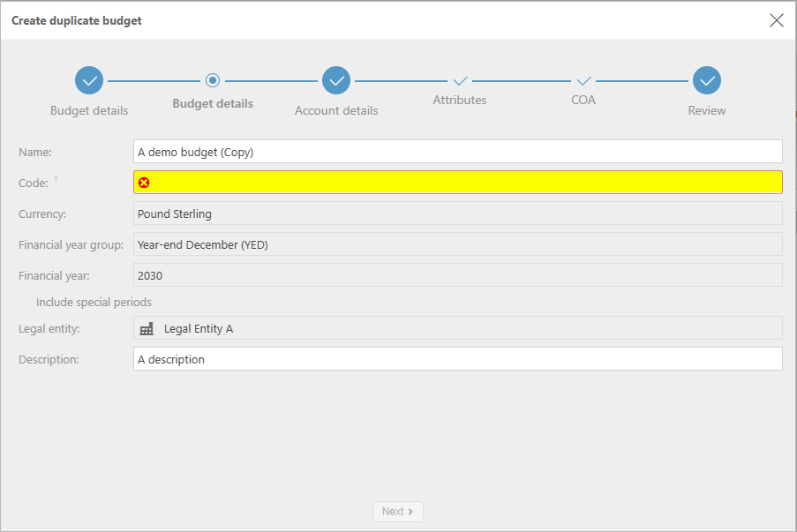
Task: Click the first Budget details step checkmark circle
Action: [89, 80]
